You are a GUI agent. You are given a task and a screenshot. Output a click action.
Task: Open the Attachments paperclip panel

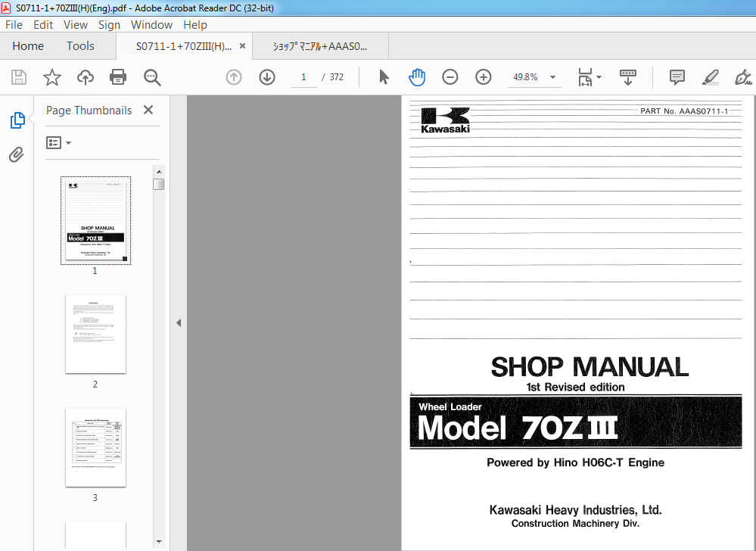point(17,154)
